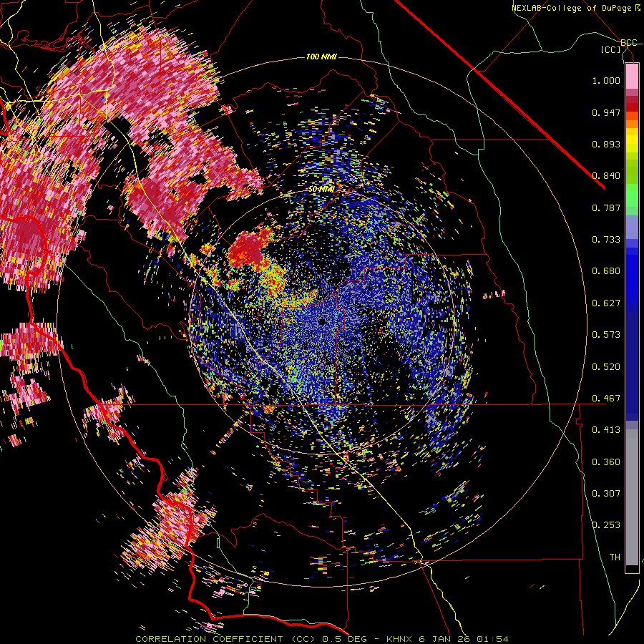
Task: Click the 0.573 scale value
Action: tap(606, 335)
